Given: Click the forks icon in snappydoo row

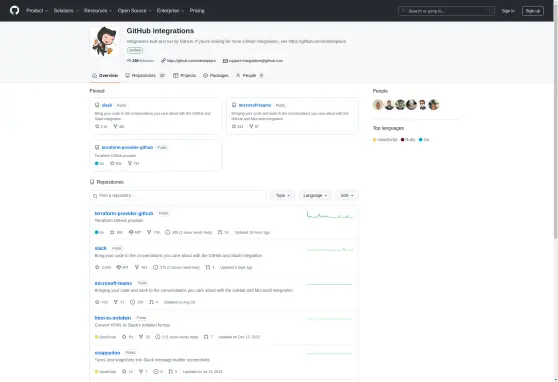Looking at the screenshot, I should click(141, 371).
